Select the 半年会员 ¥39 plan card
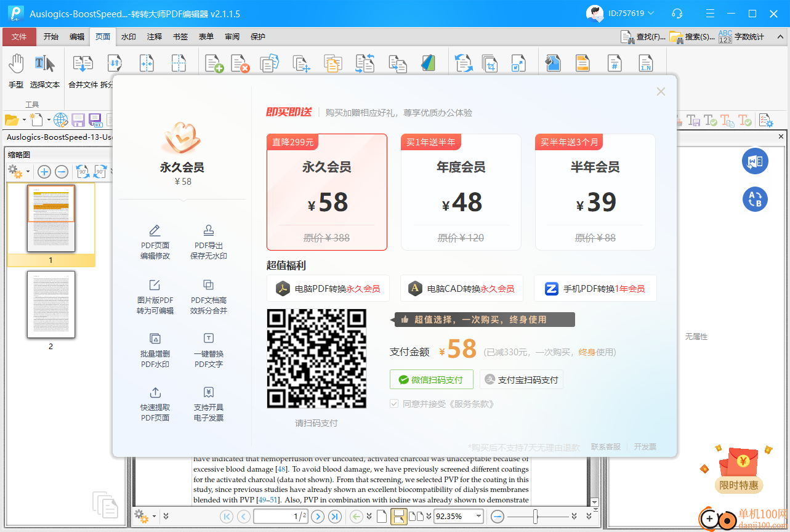Viewport: 790px width, 532px height. coord(595,192)
